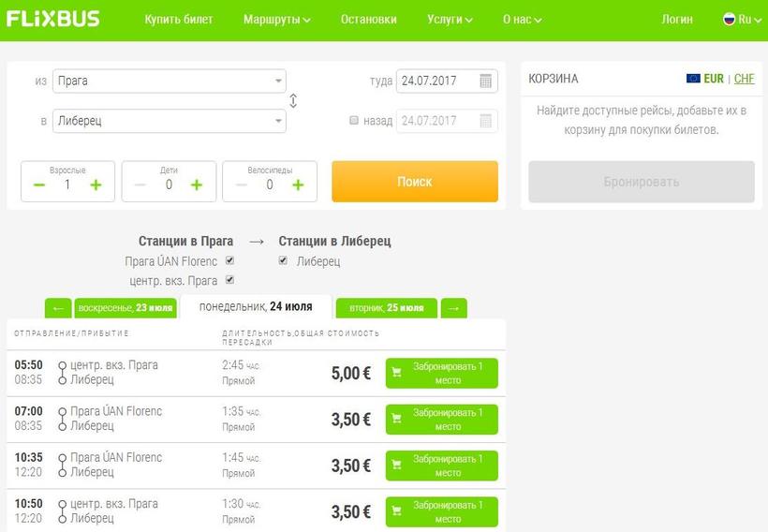Click the 10:35 departure time

[x=28, y=457]
